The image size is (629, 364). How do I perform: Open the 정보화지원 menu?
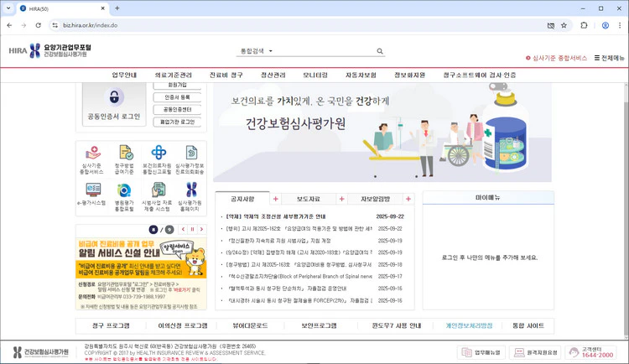(409, 75)
